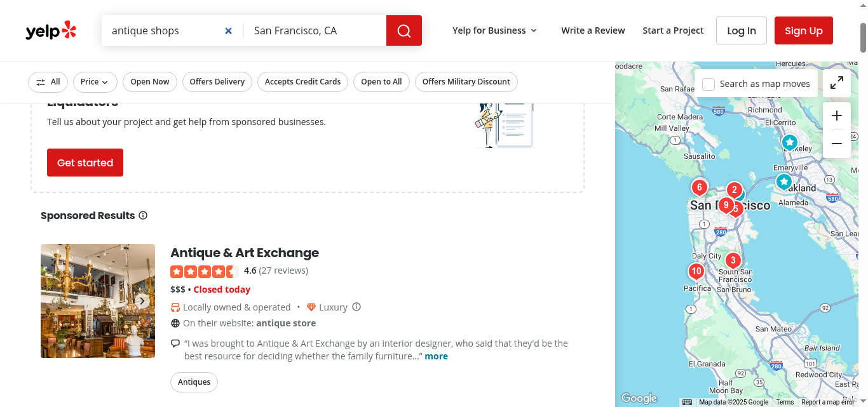Select map marker number 10
The height and width of the screenshot is (407, 868).
point(696,272)
